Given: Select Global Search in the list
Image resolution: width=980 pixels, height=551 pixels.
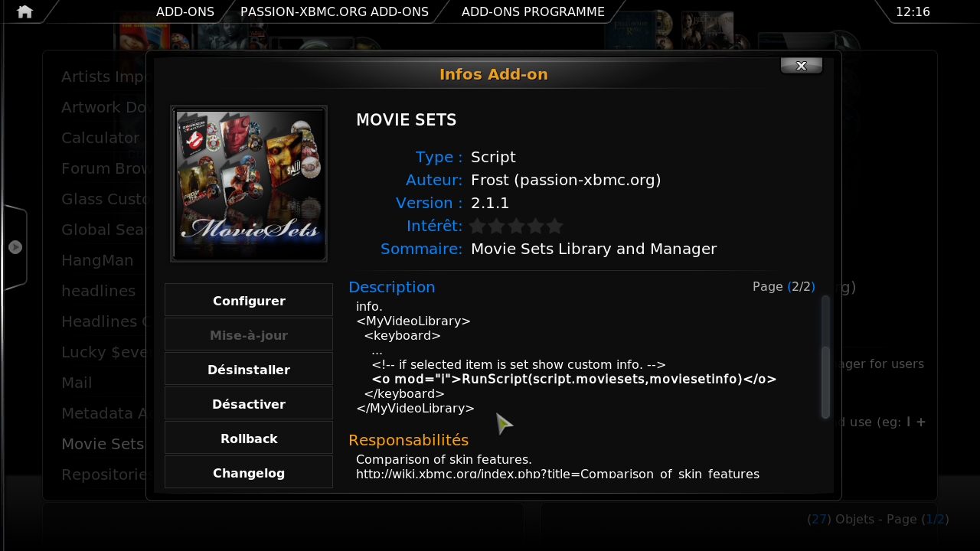Looking at the screenshot, I should pyautogui.click(x=103, y=230).
